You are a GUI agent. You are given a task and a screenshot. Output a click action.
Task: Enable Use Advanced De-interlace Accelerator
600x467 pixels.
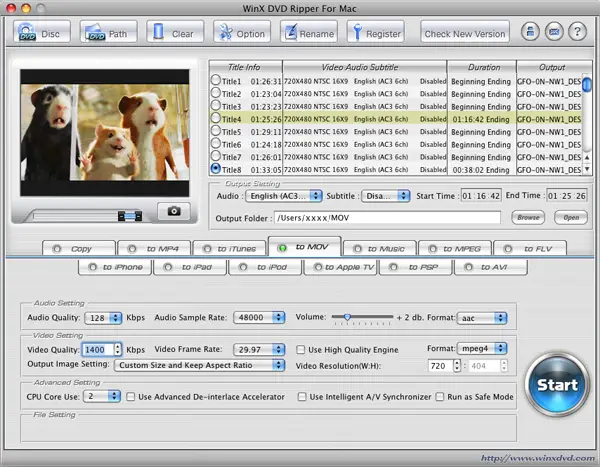coord(130,397)
